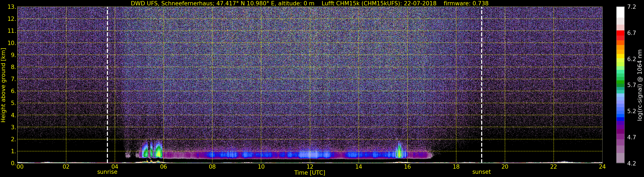The image size is (644, 177).
Task: Click the time axis tick '14'
Action: [358, 167]
